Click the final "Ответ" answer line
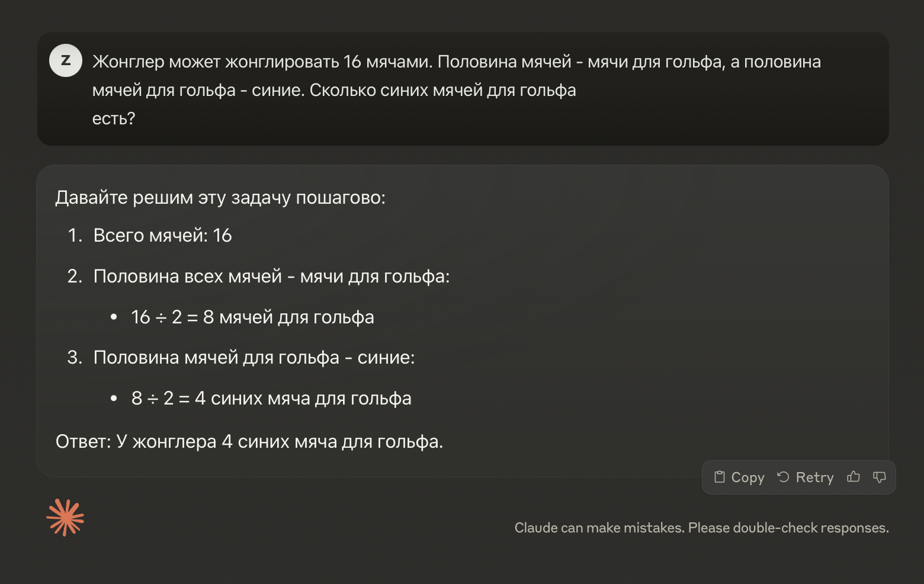 249,441
